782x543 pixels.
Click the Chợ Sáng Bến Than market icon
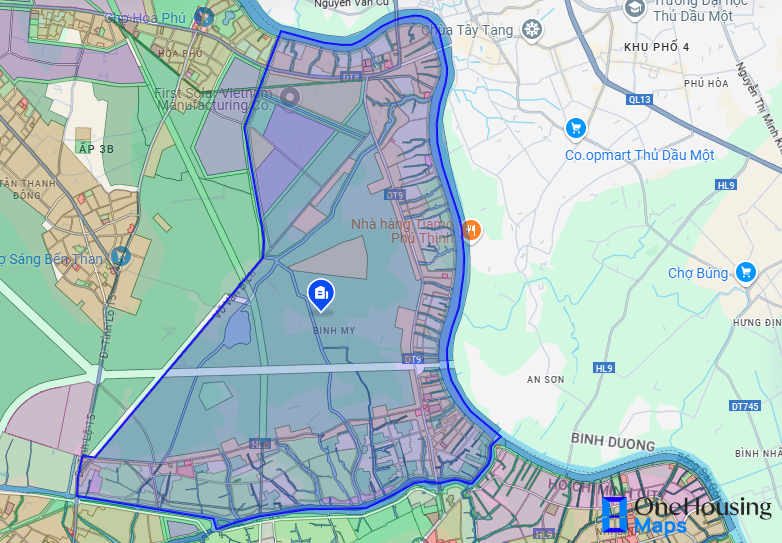point(121,257)
